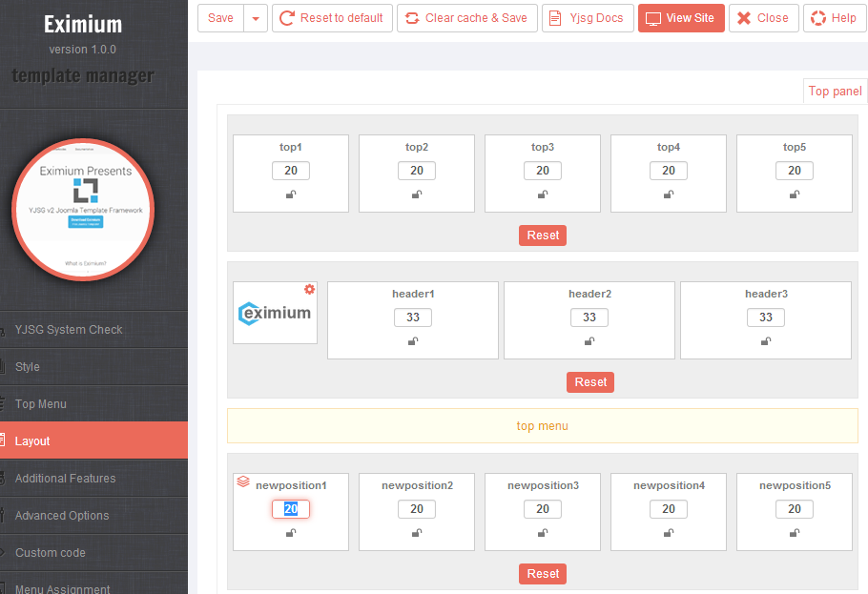
Task: Click the Yjsg Docs label
Action: (x=596, y=18)
